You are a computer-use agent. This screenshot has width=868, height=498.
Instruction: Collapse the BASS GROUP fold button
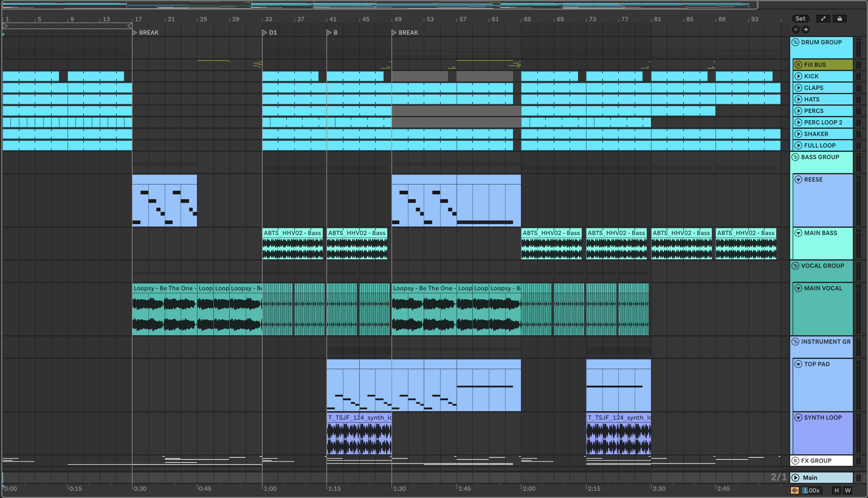tap(795, 157)
